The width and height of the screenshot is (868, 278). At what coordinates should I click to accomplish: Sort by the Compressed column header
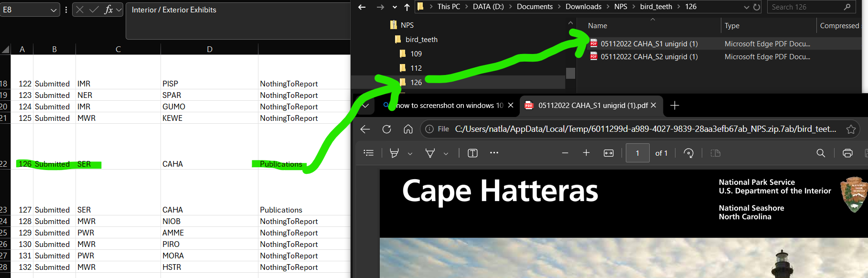click(839, 26)
